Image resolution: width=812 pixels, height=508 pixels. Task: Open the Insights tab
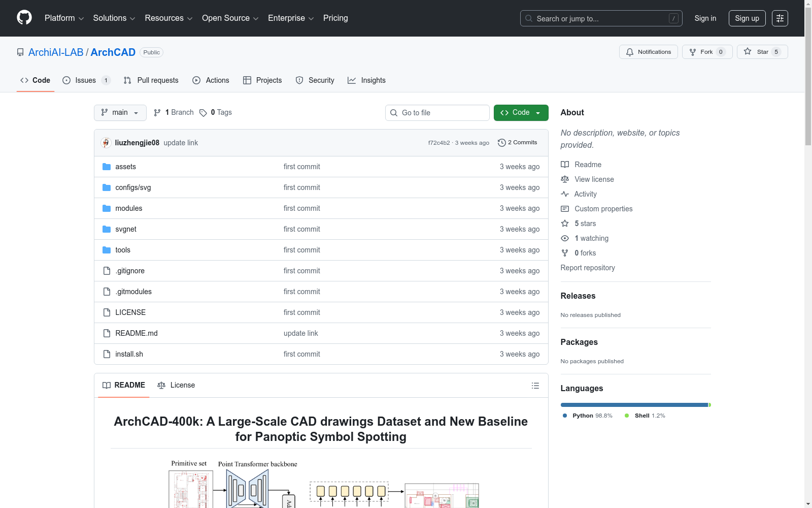point(366,80)
